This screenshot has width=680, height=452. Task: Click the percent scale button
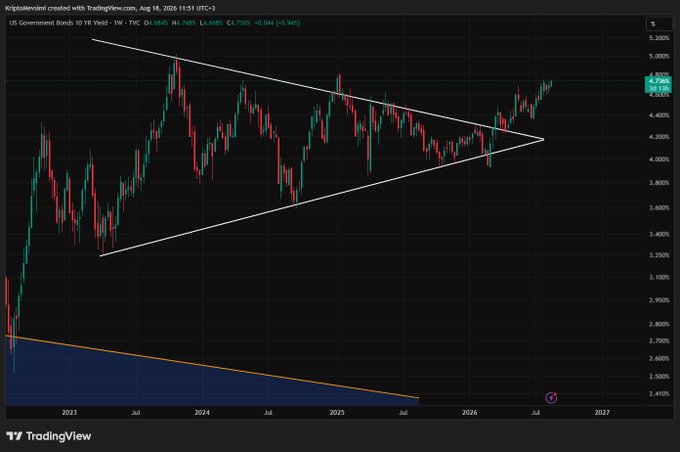click(659, 24)
